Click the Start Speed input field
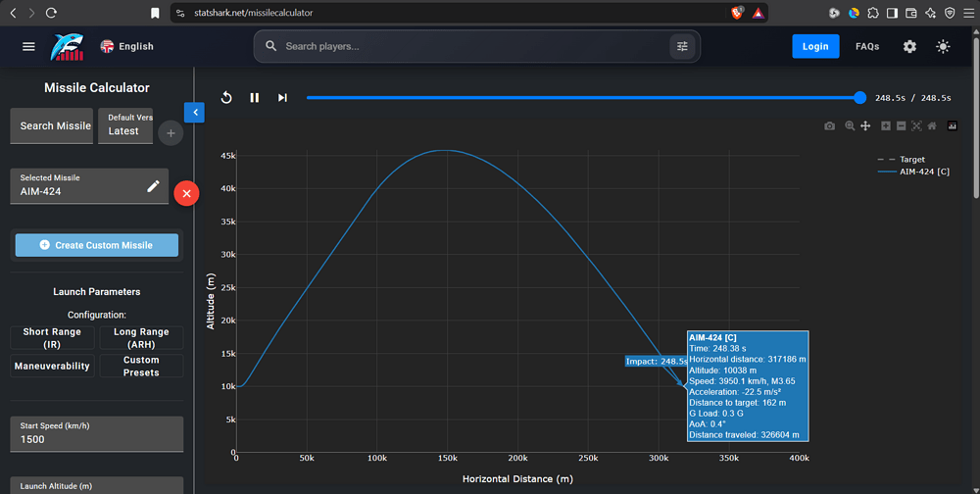This screenshot has height=494, width=980. [x=97, y=434]
